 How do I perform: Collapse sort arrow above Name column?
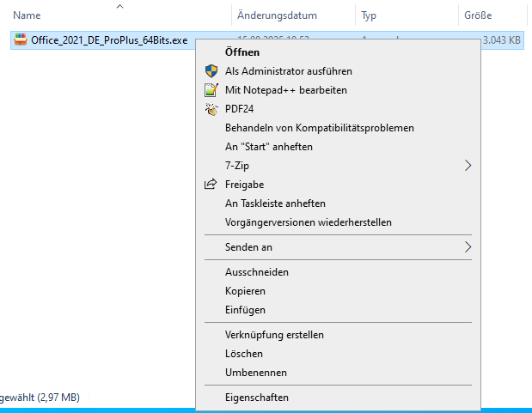[x=119, y=7]
